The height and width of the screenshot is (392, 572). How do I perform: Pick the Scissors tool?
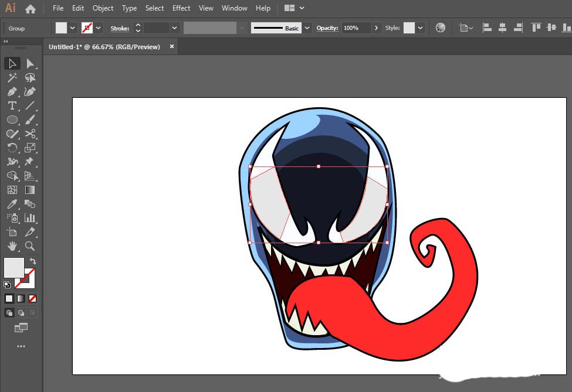(30, 134)
